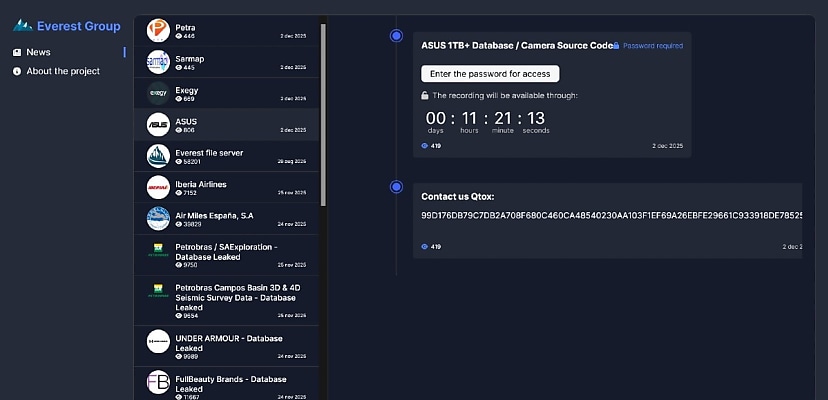828x400 pixels.
Task: Click the list panel scrollbar
Action: pos(323,115)
